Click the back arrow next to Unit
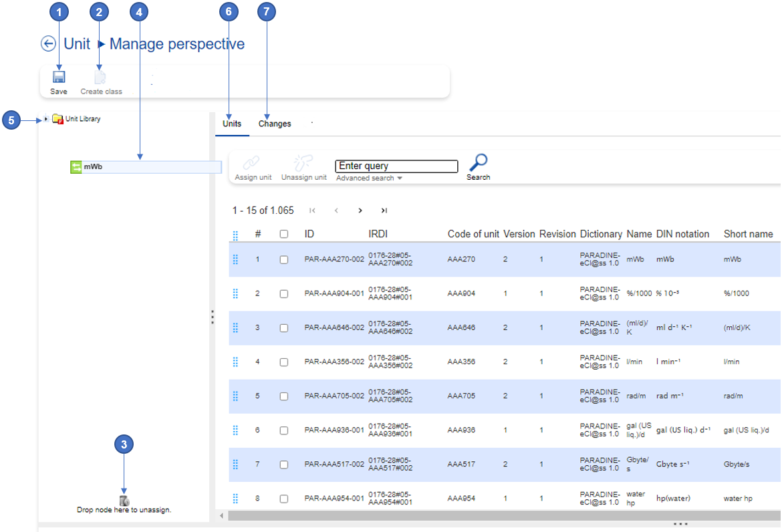Viewport: 784px width, 532px height. (x=48, y=44)
